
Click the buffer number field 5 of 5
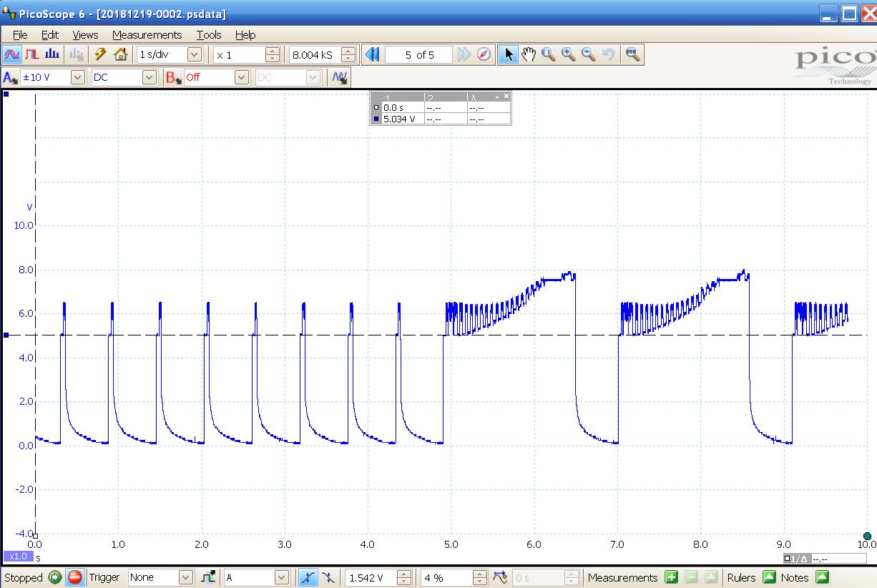point(419,54)
